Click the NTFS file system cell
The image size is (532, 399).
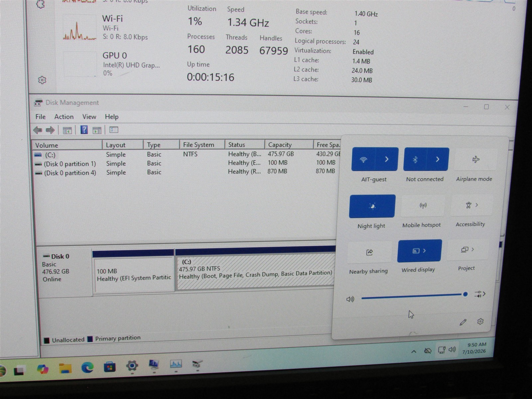(190, 154)
